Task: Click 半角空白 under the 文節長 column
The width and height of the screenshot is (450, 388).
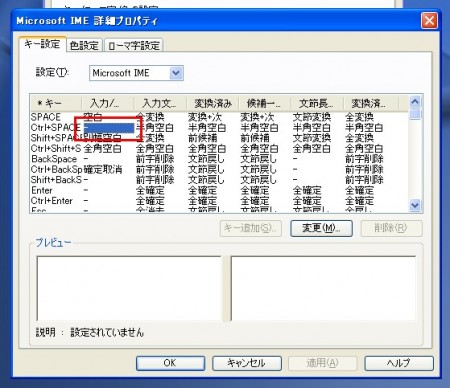Action: pos(312,128)
